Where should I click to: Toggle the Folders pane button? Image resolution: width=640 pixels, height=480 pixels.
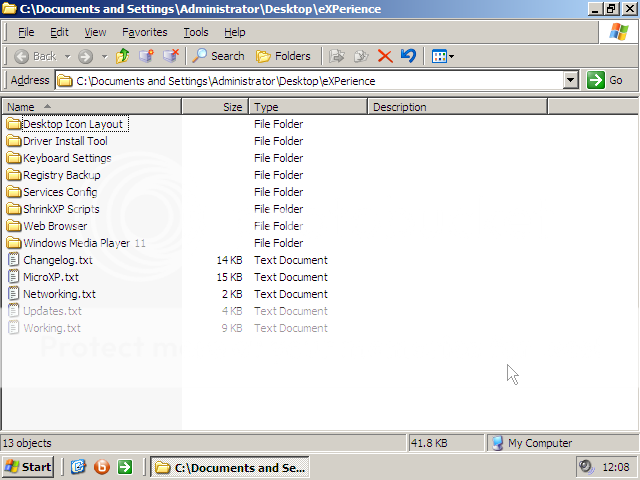(x=283, y=56)
